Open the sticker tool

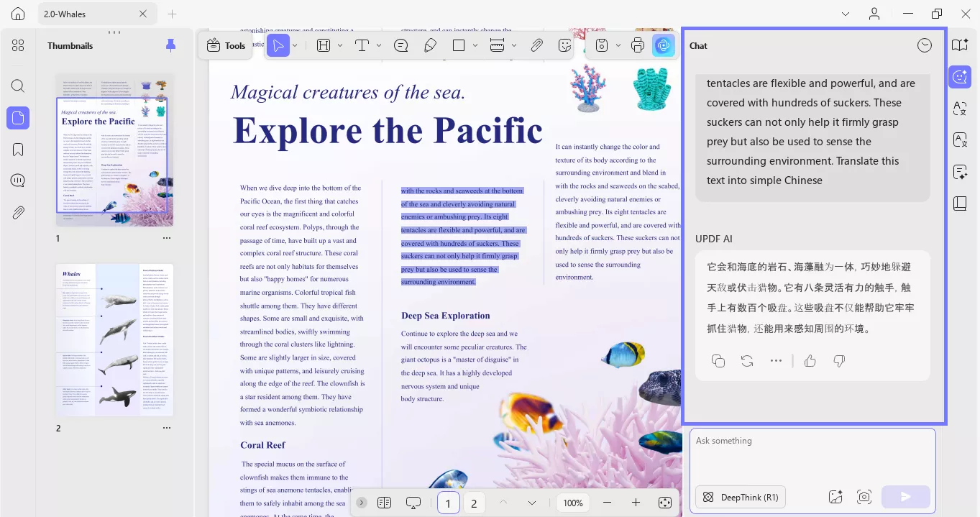pyautogui.click(x=565, y=45)
